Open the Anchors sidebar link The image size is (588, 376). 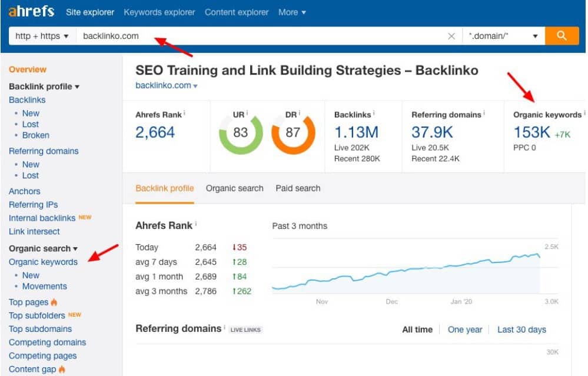pos(24,191)
